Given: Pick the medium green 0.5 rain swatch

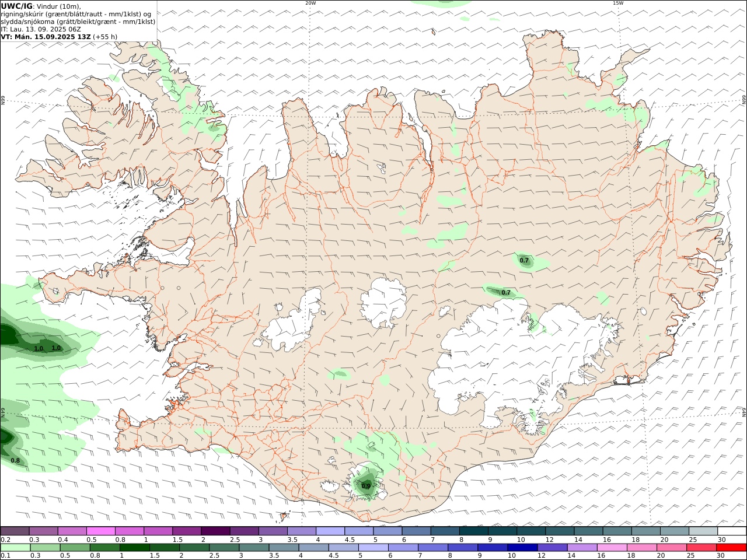Looking at the screenshot, I should [x=75, y=547].
